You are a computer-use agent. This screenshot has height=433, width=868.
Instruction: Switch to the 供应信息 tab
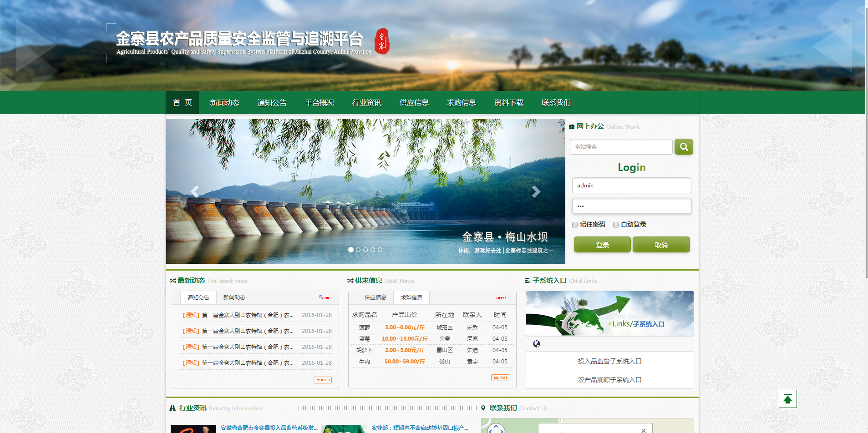pyautogui.click(x=375, y=297)
